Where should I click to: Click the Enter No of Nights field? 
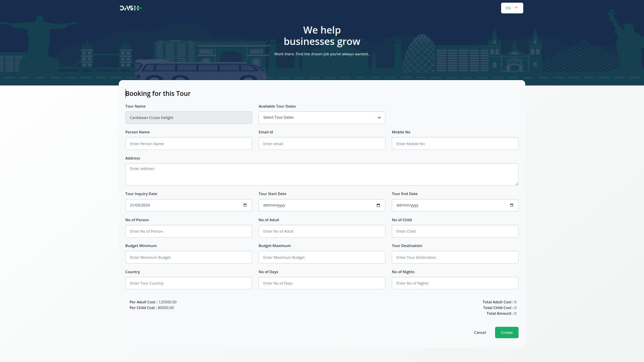point(455,283)
